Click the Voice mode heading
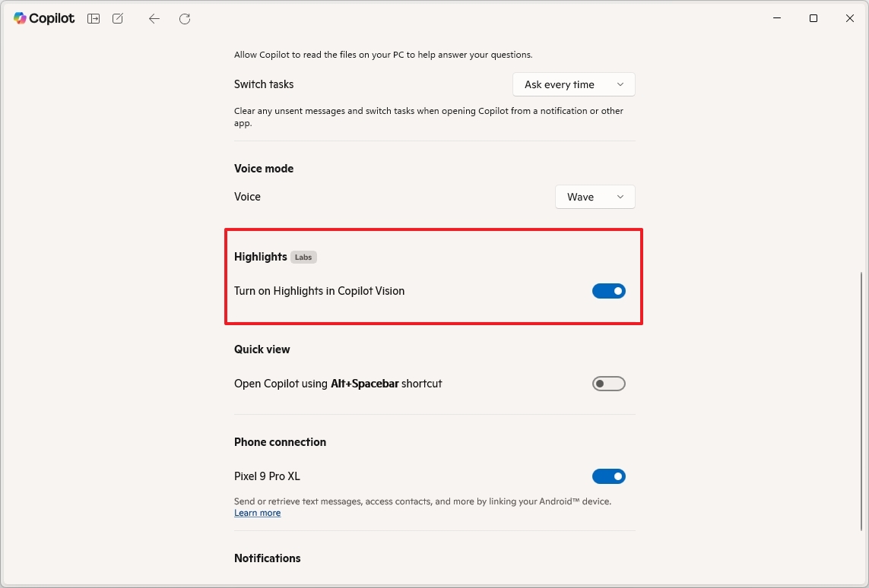 point(264,168)
